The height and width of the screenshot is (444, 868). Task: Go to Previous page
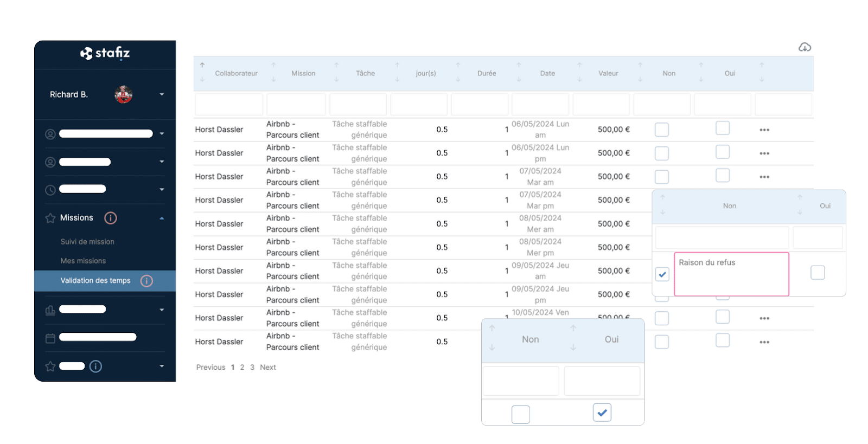[210, 368]
